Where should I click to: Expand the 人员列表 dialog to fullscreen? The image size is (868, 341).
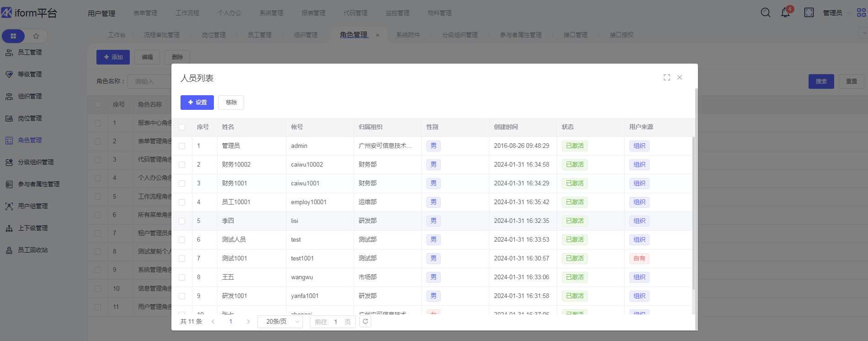point(667,77)
